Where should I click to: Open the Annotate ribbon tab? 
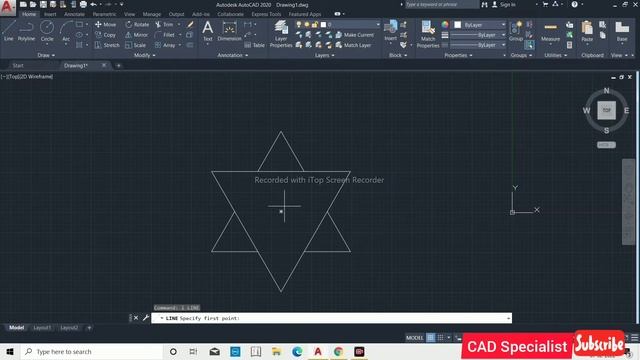[74, 14]
